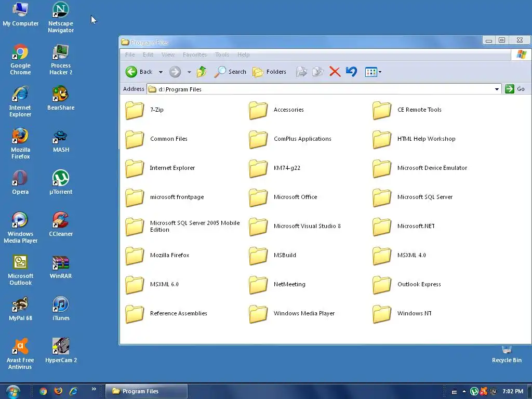Image resolution: width=532 pixels, height=399 pixels.
Task: Select the Common Files folder
Action: [x=156, y=139]
